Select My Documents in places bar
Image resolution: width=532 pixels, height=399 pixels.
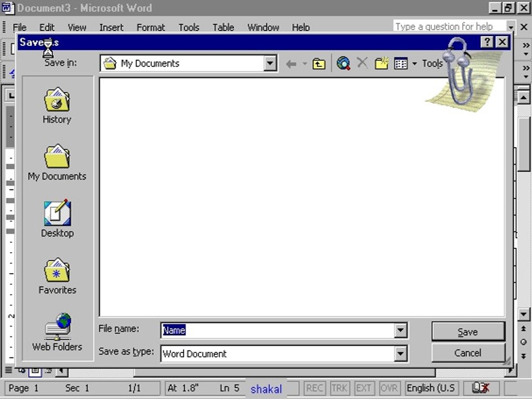[57, 162]
